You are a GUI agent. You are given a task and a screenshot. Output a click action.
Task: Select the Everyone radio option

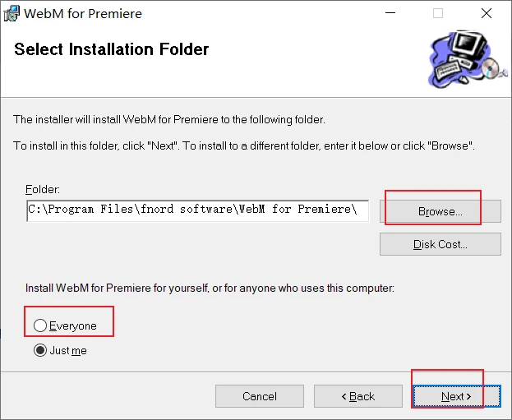click(40, 326)
